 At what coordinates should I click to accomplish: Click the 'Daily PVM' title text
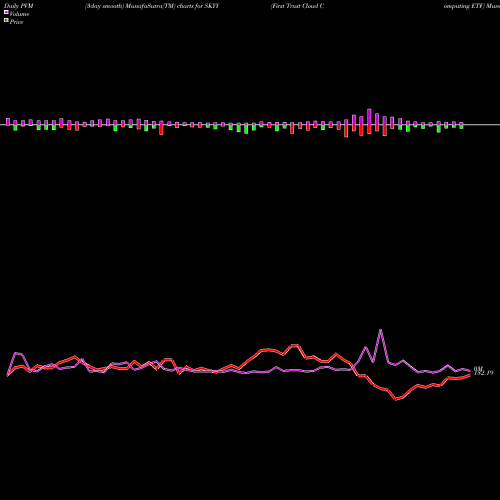pyautogui.click(x=19, y=6)
